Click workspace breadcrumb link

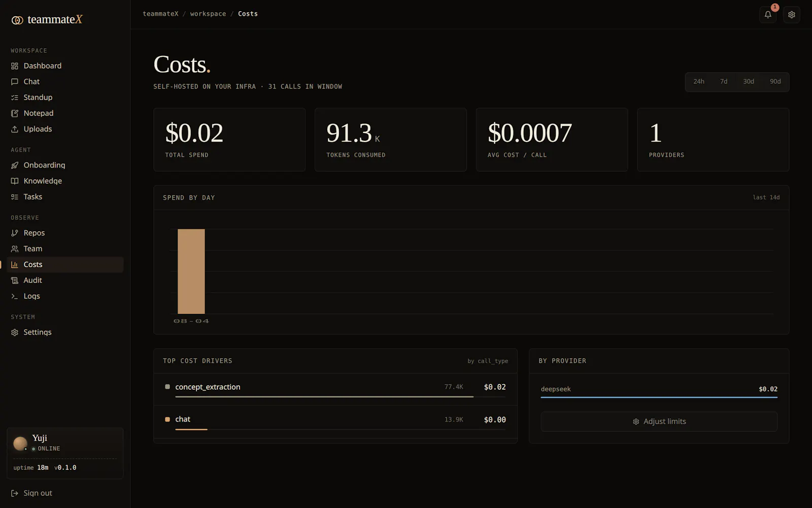click(208, 14)
